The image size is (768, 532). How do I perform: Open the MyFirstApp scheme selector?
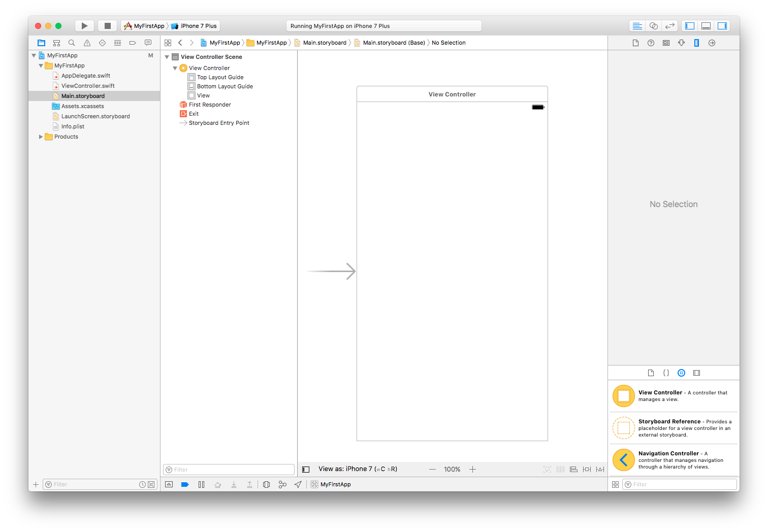144,26
